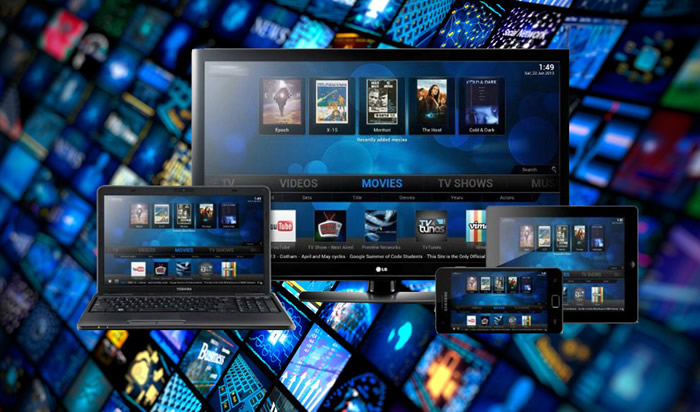Open the Genres submenu on the TV
The width and height of the screenshot is (700, 412).
(x=406, y=197)
